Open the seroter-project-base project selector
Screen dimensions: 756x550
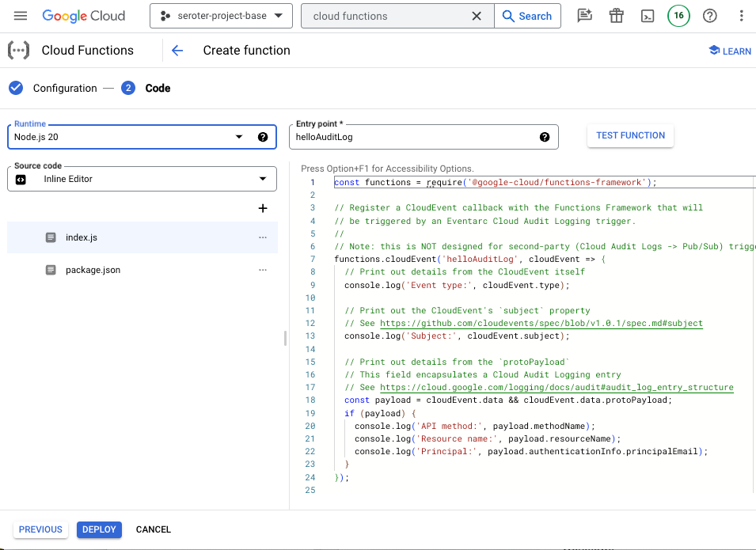pos(221,16)
